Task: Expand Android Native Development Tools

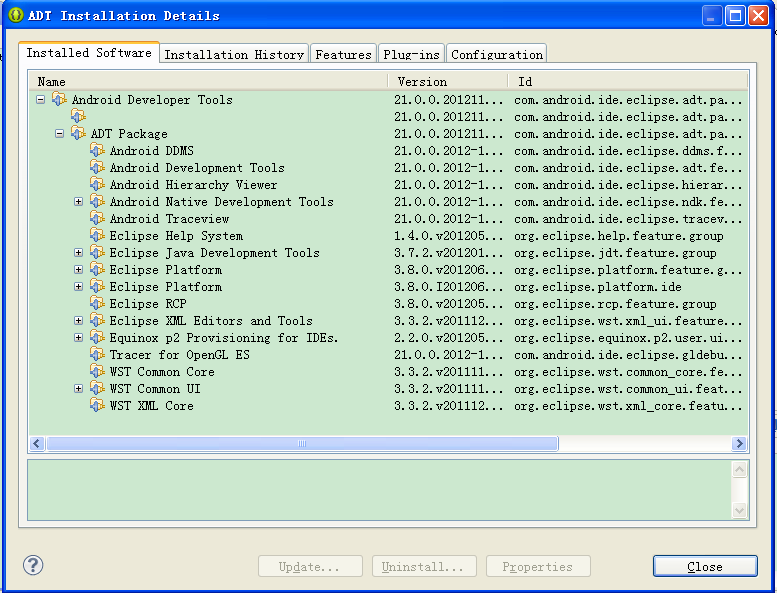Action: pyautogui.click(x=78, y=201)
